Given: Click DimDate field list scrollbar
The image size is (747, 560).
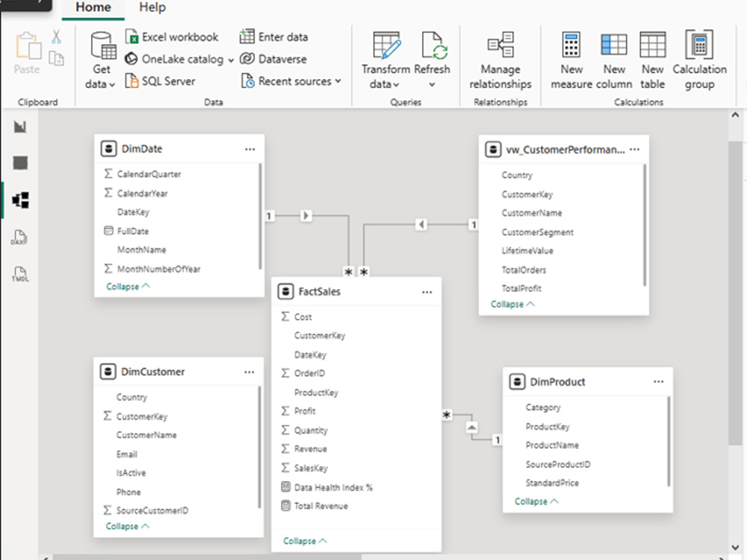Looking at the screenshot, I should 260,217.
